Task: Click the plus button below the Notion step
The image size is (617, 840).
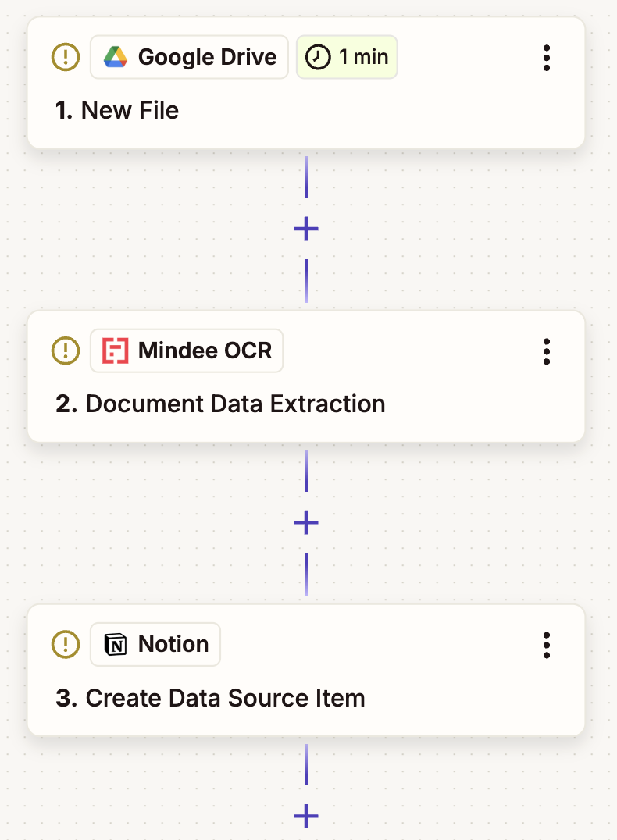Action: 305,817
